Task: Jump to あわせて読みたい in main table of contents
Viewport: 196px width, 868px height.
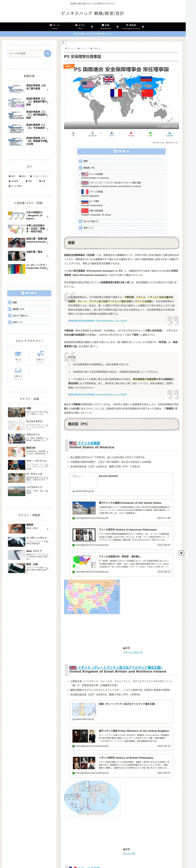Action: click(x=92, y=221)
